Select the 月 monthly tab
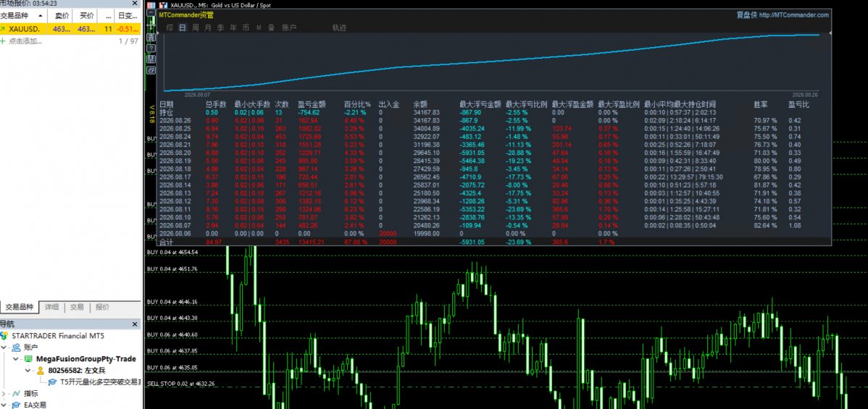The height and width of the screenshot is (409, 868). click(x=208, y=27)
